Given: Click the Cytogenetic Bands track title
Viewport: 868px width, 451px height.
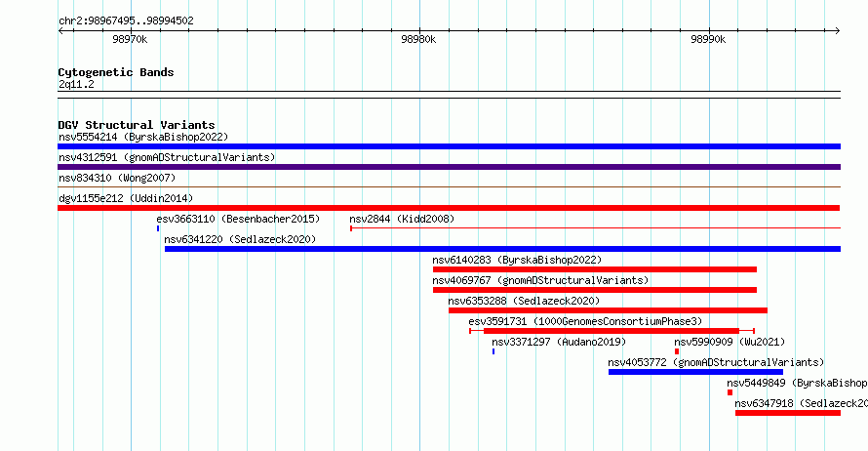Looking at the screenshot, I should (116, 72).
